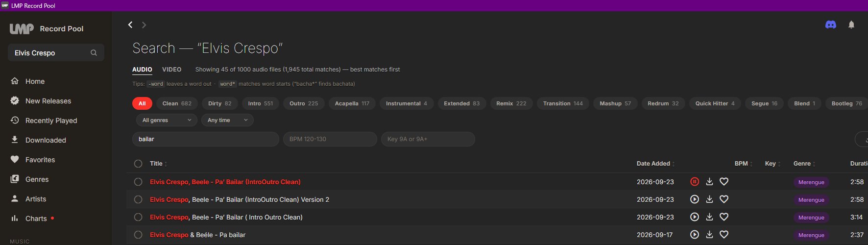Filter by Extended 83 chip
The image size is (868, 245).
click(x=462, y=103)
